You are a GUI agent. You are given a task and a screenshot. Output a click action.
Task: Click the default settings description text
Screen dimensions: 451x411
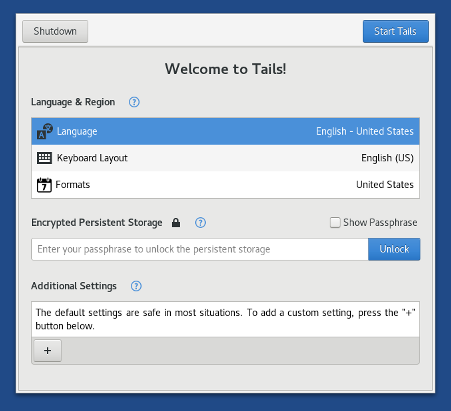pos(225,319)
